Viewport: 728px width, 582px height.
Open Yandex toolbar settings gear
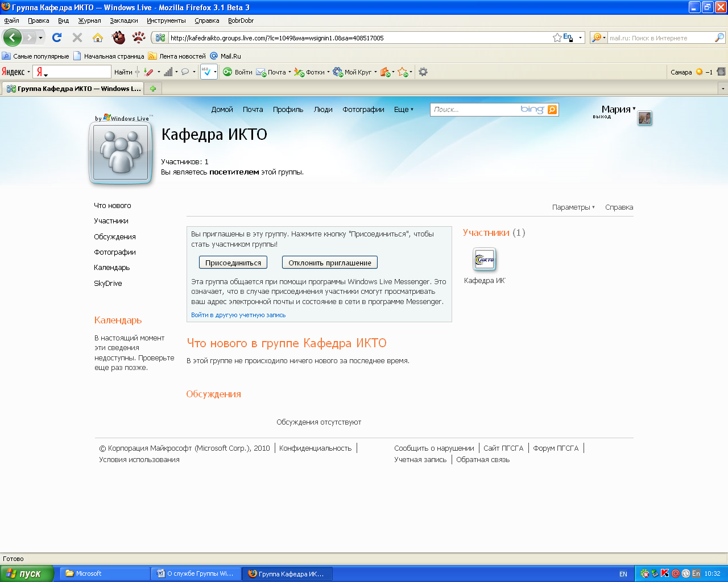click(x=423, y=72)
